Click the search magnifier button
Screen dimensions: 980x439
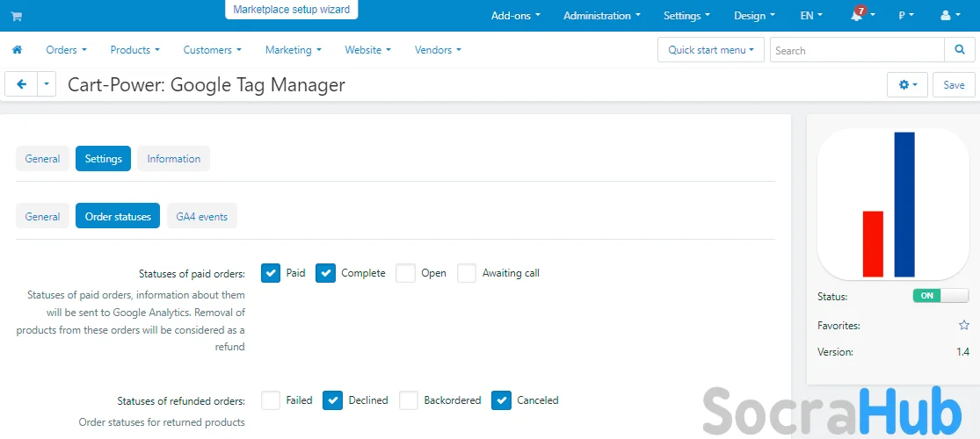click(959, 50)
